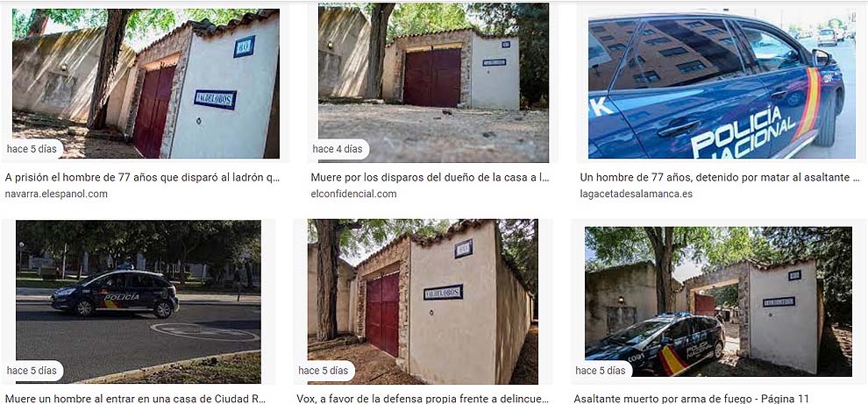
Task: Click headline 'Asaltante muerto por arma de fuego'
Action: [x=692, y=399]
